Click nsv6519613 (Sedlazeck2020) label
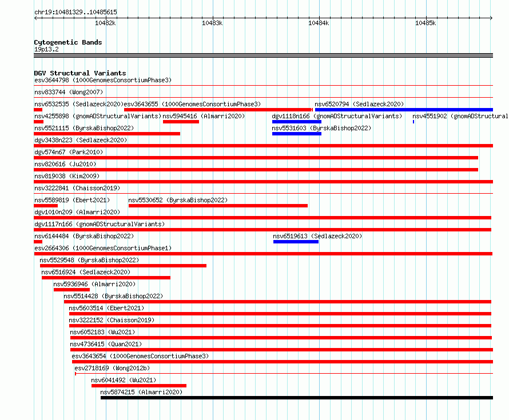Image resolution: width=509 pixels, height=420 pixels. [x=317, y=236]
